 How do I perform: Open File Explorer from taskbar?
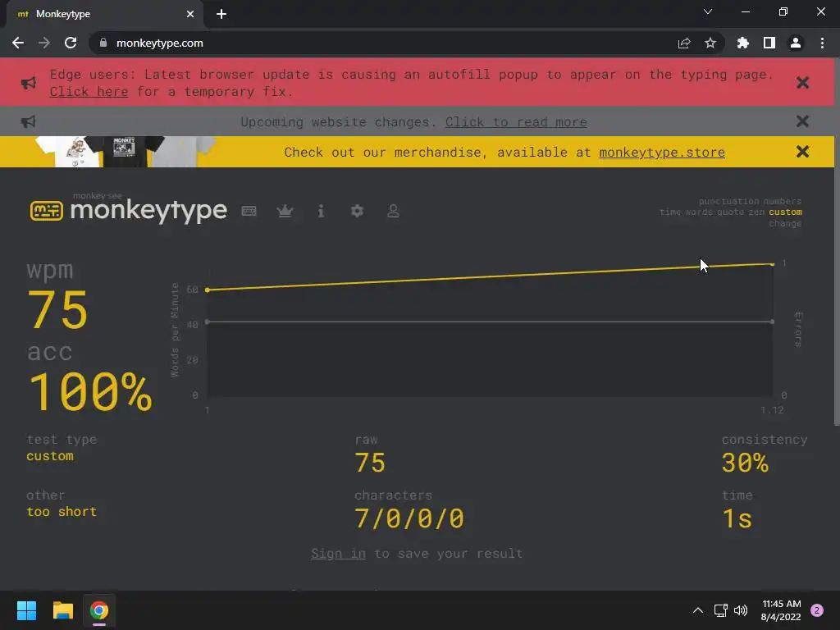[x=62, y=610]
